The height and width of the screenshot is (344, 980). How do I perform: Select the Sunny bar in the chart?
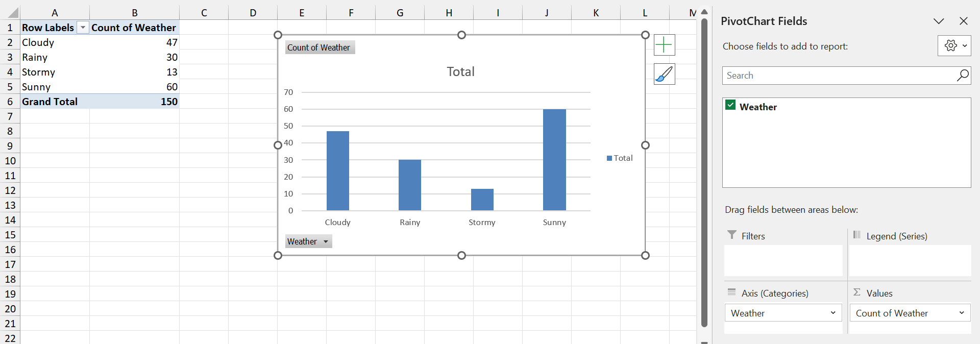(x=554, y=159)
